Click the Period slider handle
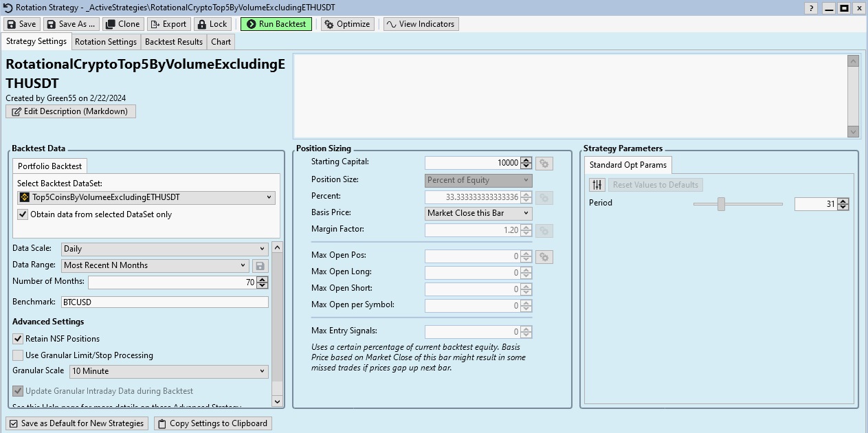Screen dimensions: 868x433 point(721,204)
